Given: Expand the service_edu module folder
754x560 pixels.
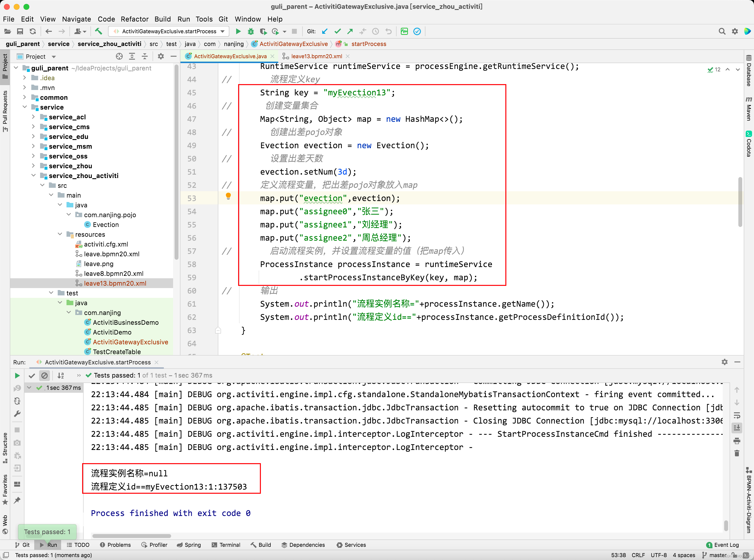Looking at the screenshot, I should click(x=33, y=137).
